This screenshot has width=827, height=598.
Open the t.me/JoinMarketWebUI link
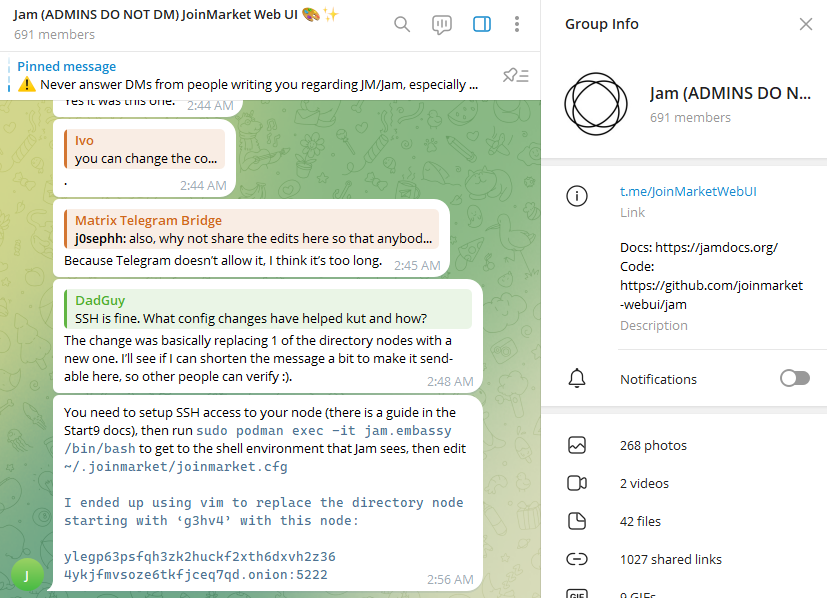(688, 191)
